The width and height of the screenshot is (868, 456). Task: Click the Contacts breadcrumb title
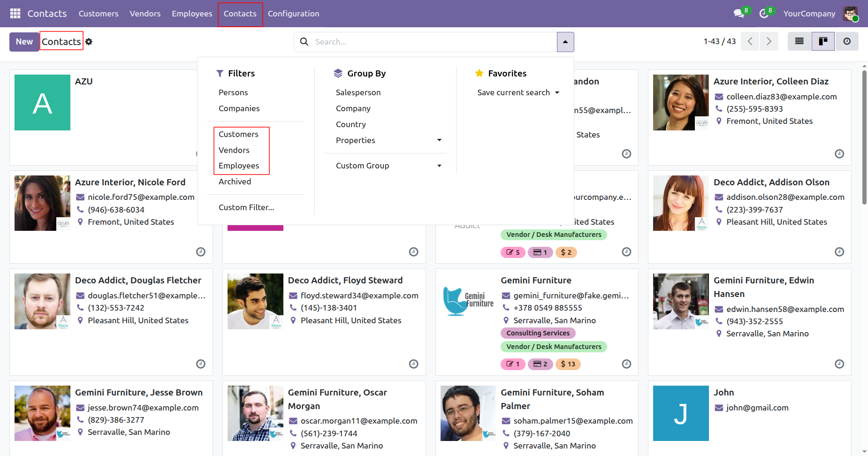point(61,42)
